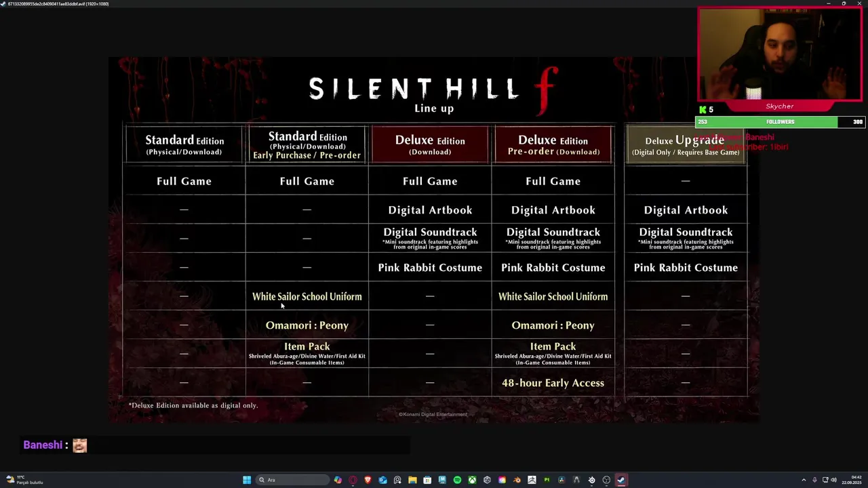Click the Baneshi chat emote

[x=80, y=445]
